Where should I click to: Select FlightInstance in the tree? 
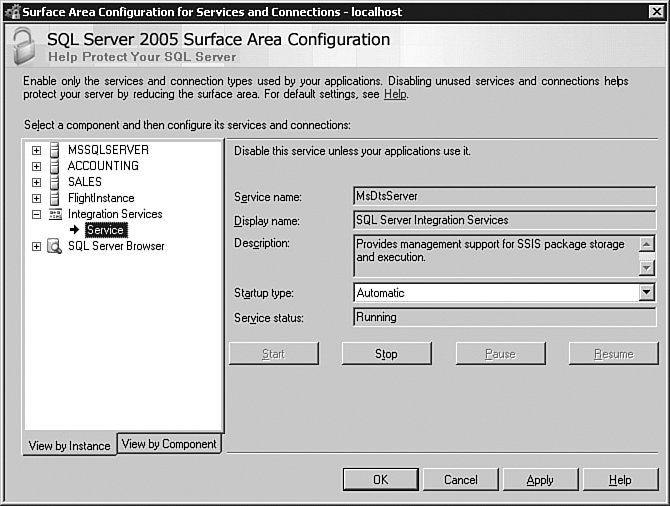click(101, 198)
